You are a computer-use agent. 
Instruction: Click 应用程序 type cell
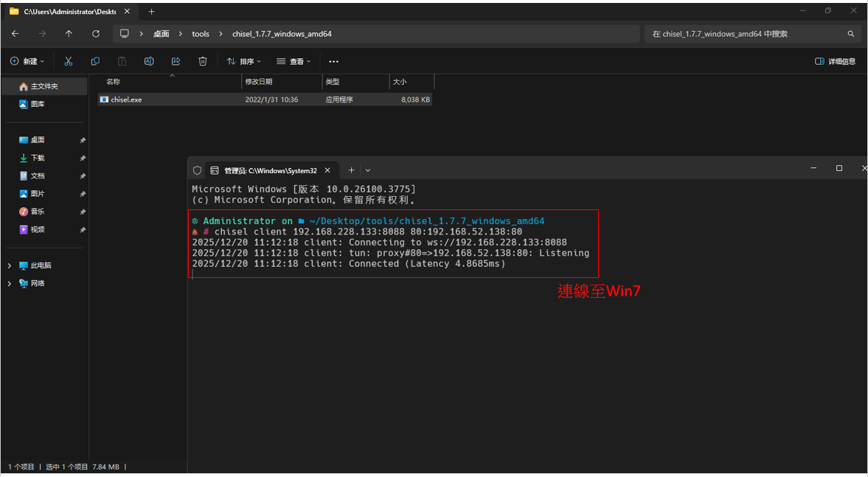339,100
